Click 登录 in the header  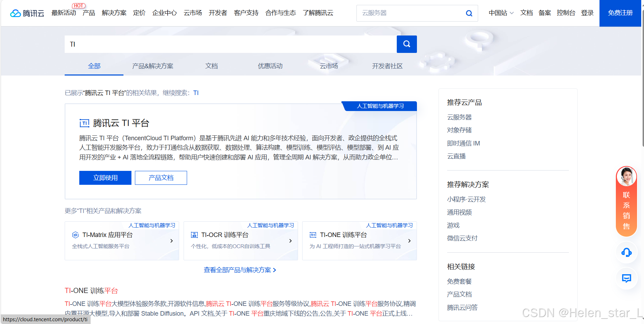click(x=587, y=13)
